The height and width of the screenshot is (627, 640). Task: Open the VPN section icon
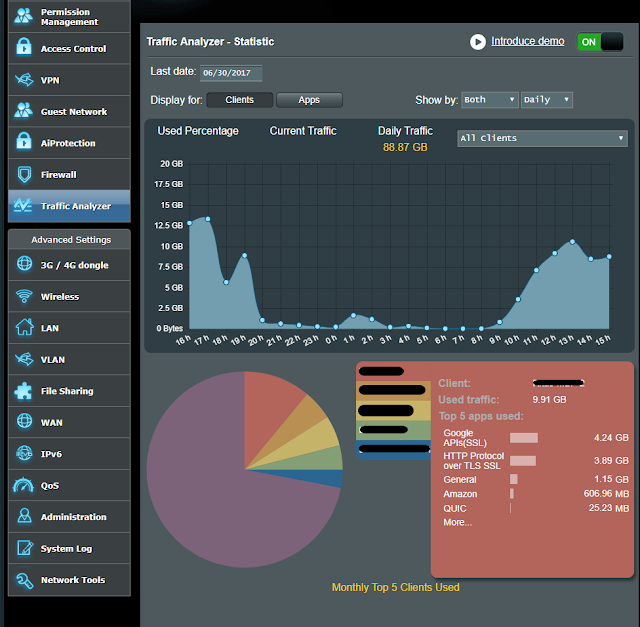tap(24, 80)
